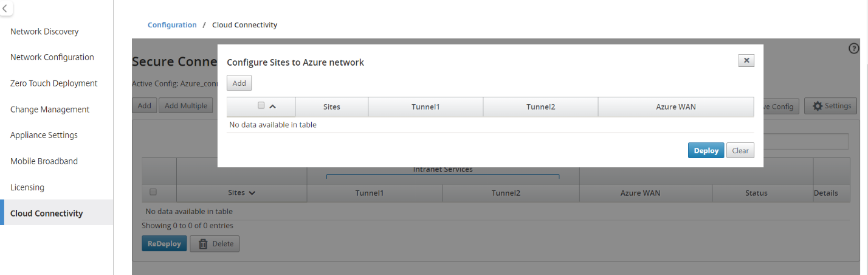Click the ReDeploy button
Screen dimensions: 868x275
[164, 244]
